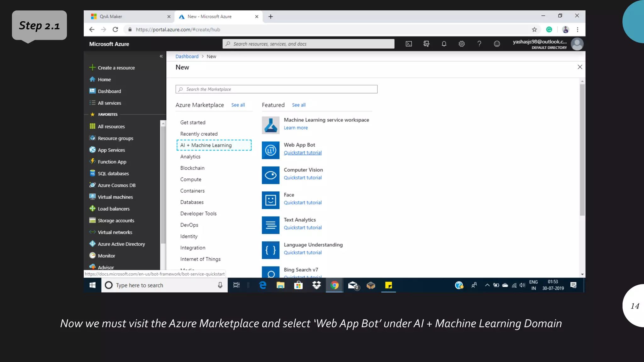
Task: Click the feedback smiley icon
Action: 497,44
